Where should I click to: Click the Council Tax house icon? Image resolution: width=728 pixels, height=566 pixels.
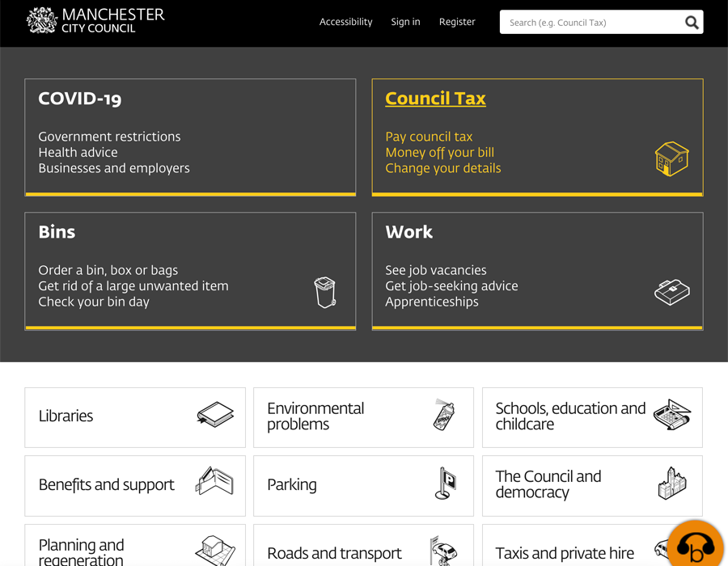tap(671, 158)
